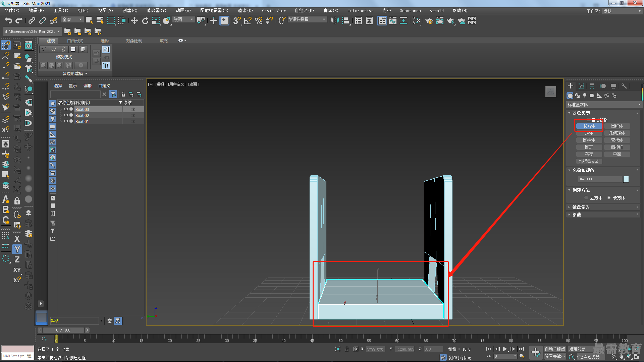Click the Play Animation button
The height and width of the screenshot is (362, 644).
coord(505,349)
